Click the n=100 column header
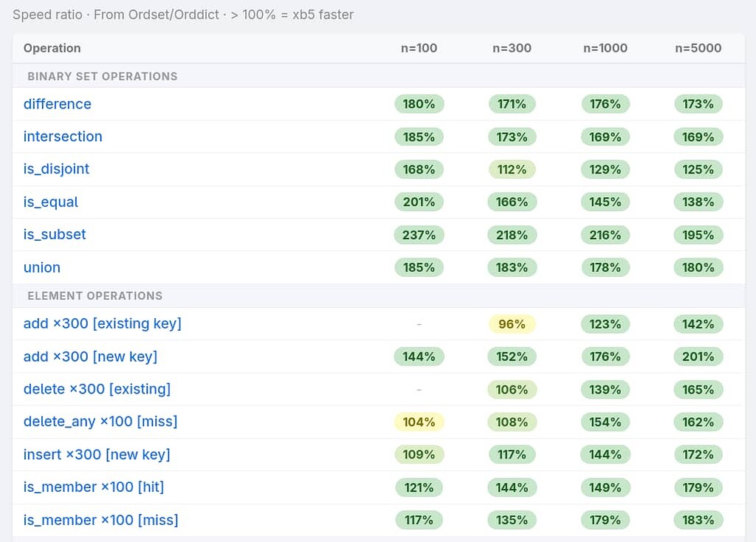 pyautogui.click(x=419, y=48)
